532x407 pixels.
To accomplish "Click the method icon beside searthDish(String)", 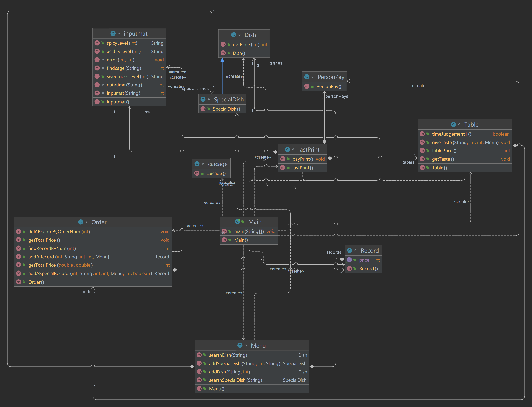I will click(199, 355).
